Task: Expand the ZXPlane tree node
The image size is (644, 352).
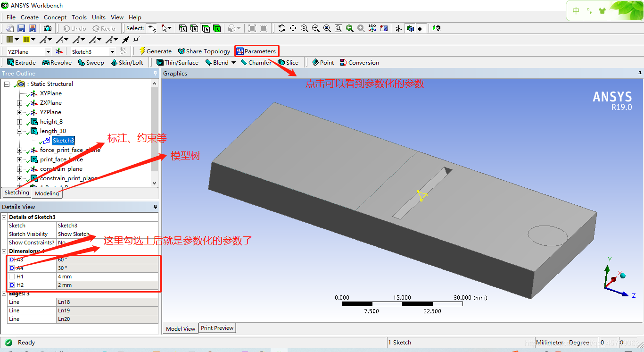Action: 19,103
